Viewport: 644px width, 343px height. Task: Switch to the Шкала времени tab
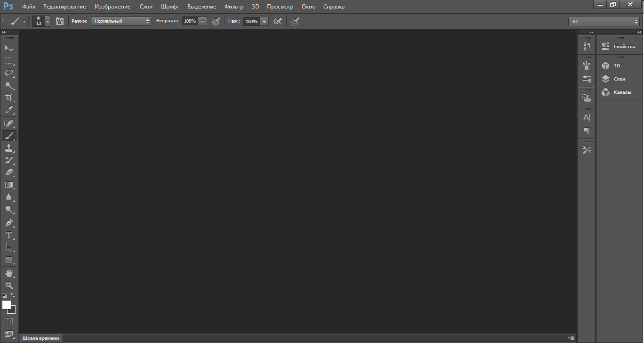(x=41, y=338)
